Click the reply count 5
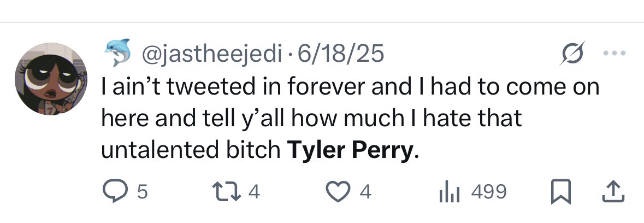Viewport: 644px width, 223px height. [x=142, y=192]
